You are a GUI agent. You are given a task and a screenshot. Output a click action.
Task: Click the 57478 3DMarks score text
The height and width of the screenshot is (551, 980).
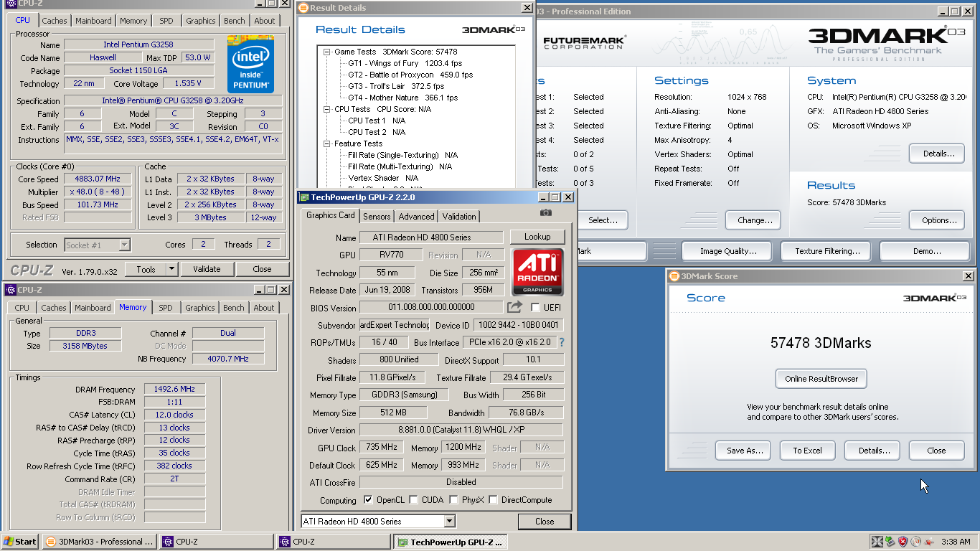coord(821,343)
